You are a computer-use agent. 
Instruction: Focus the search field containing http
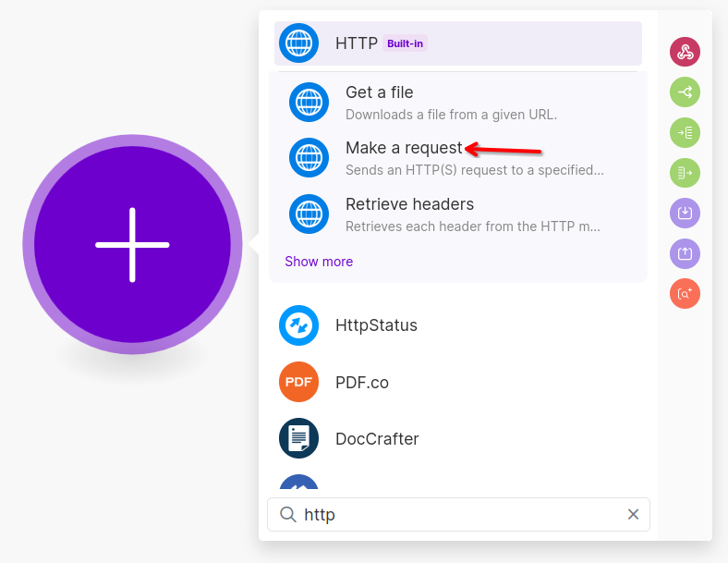tap(459, 514)
